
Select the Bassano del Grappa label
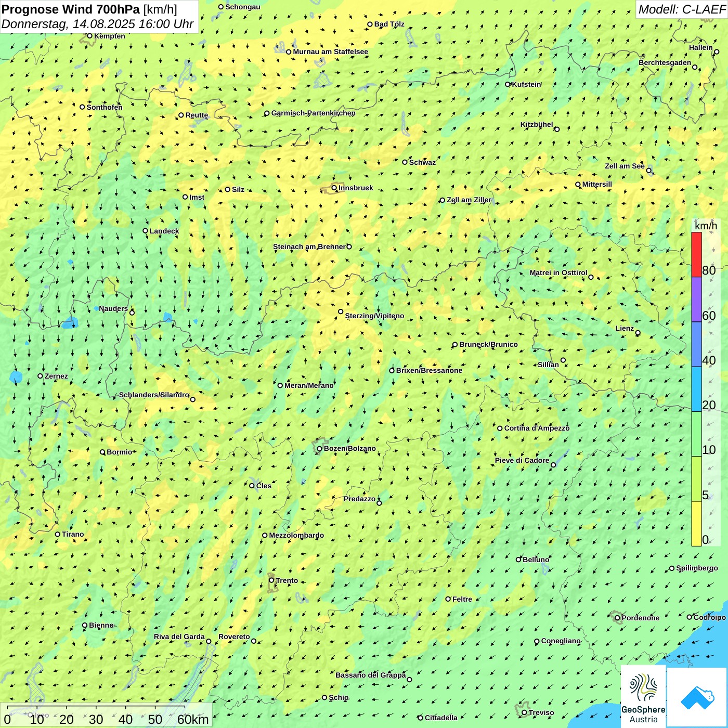[370, 675]
